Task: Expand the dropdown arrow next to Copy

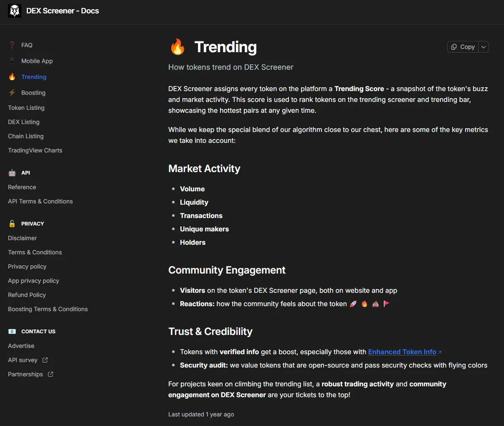Action: coord(484,47)
